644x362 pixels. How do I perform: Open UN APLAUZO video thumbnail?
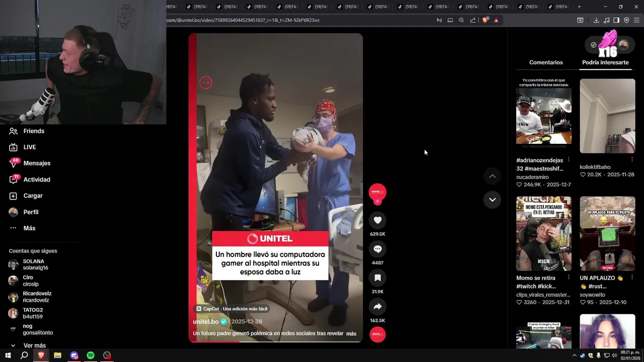click(x=607, y=233)
